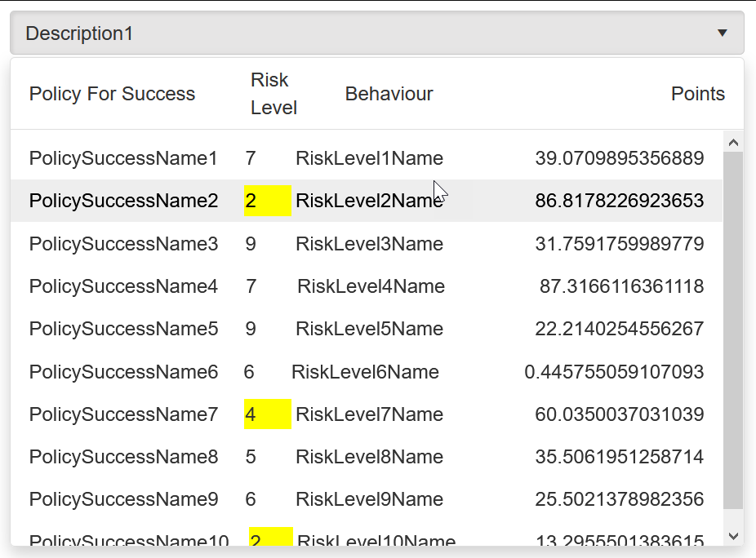The image size is (756, 558).
Task: Select PolicySuccessName5 option
Action: point(123,329)
